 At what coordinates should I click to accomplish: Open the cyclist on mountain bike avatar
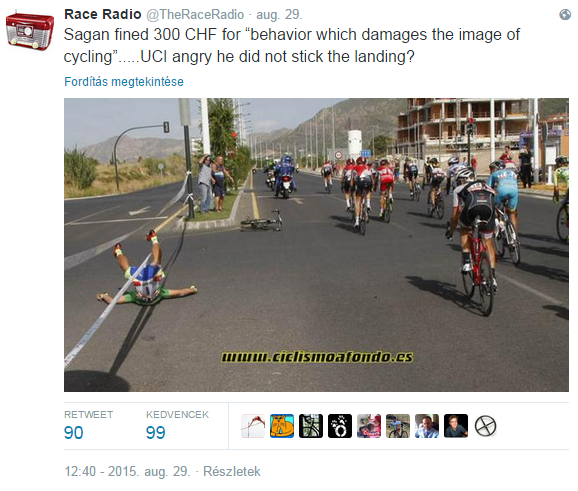398,426
